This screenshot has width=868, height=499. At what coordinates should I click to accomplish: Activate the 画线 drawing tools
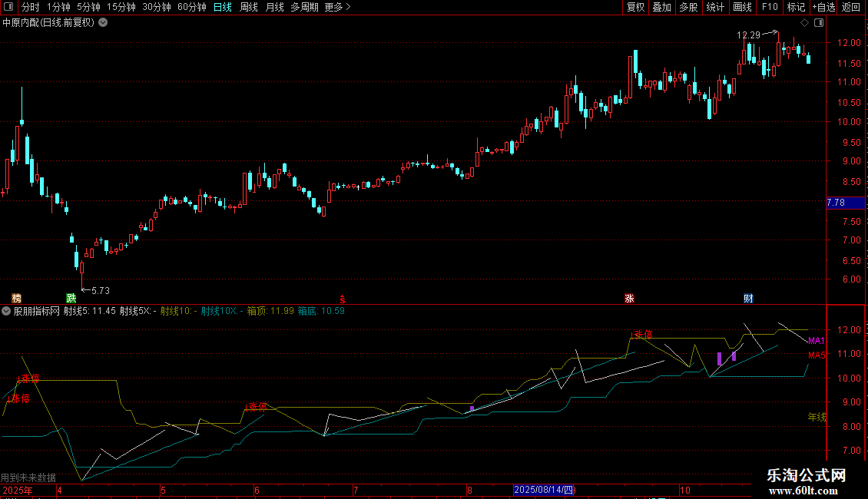pos(742,7)
